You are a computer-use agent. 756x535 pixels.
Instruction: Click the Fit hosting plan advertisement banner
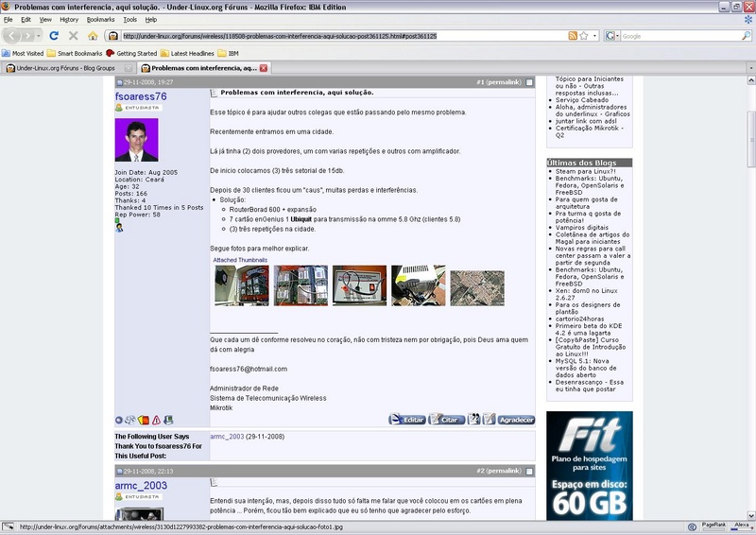[x=589, y=466]
